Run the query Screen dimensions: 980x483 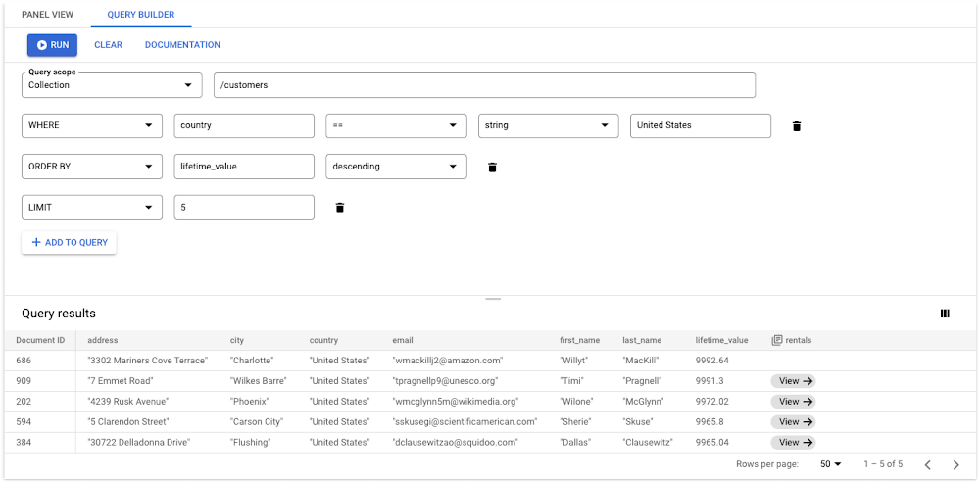[52, 45]
